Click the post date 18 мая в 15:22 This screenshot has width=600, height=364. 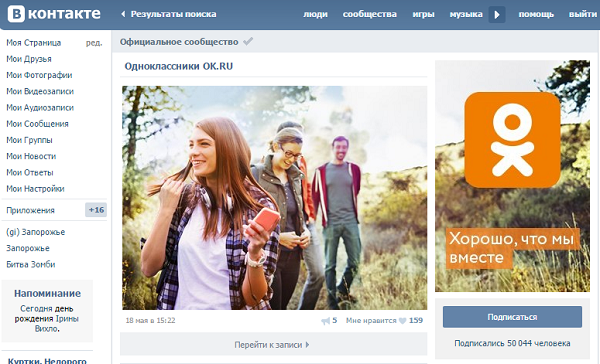click(150, 320)
